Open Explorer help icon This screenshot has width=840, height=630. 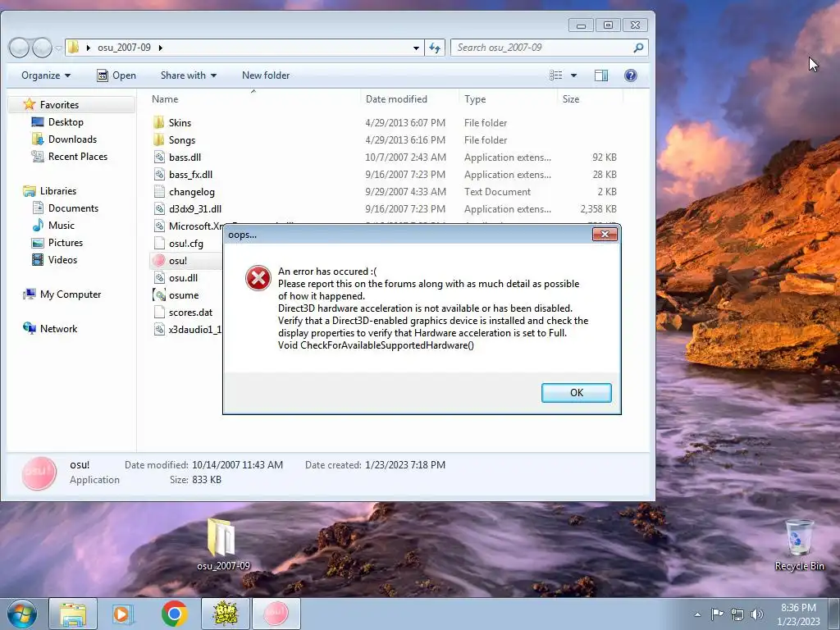(x=631, y=75)
